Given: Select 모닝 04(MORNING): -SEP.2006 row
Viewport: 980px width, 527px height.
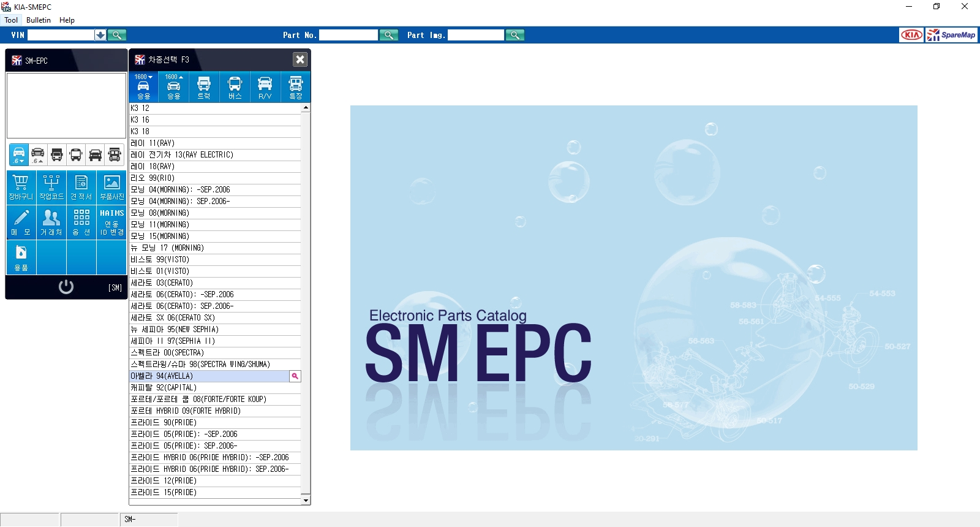Looking at the screenshot, I should [215, 189].
